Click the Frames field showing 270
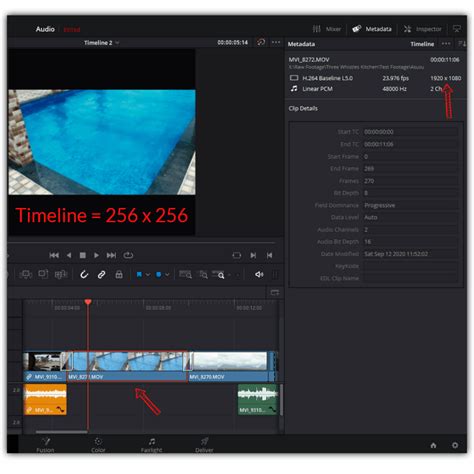Viewport: 474px width, 474px height. (410, 181)
